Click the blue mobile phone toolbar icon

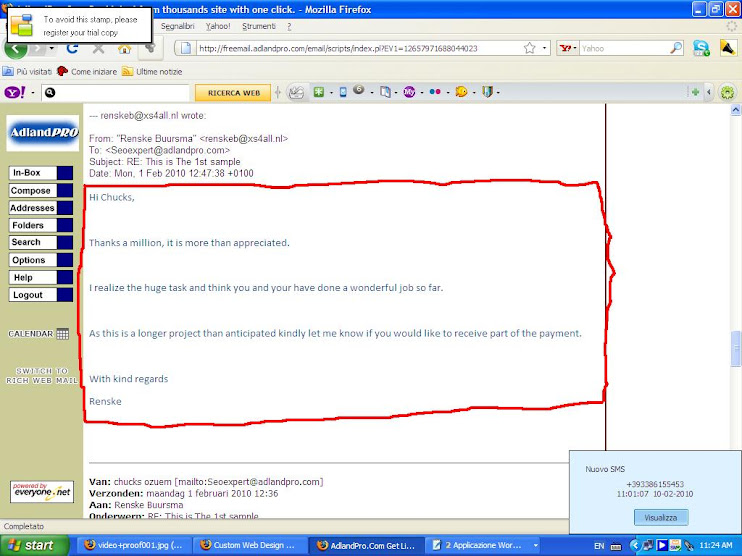point(343,92)
